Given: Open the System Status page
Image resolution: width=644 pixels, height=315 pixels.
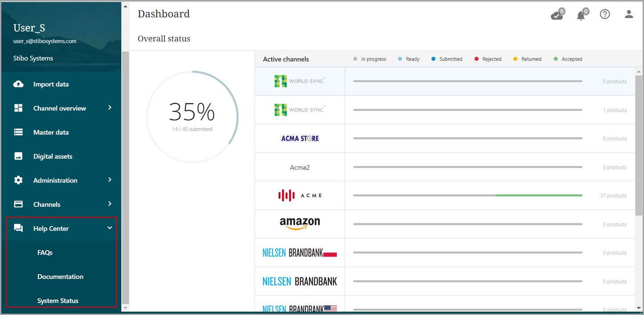Looking at the screenshot, I should (58, 301).
